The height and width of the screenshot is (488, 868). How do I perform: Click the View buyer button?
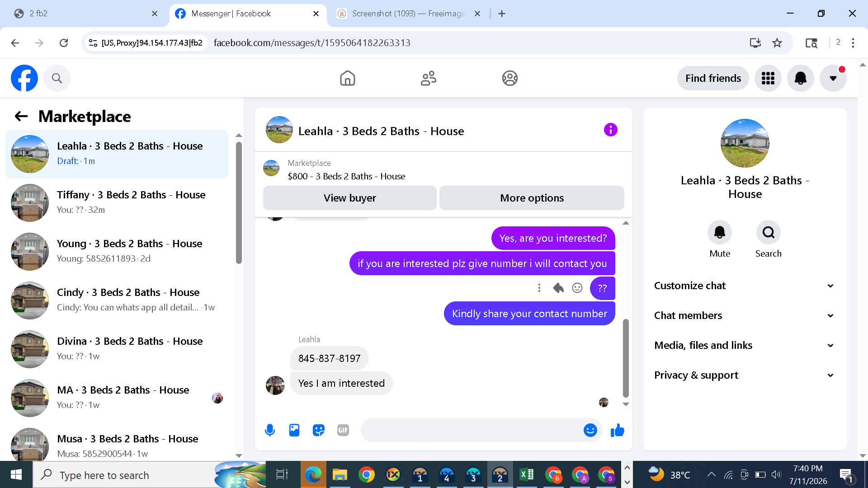click(350, 198)
